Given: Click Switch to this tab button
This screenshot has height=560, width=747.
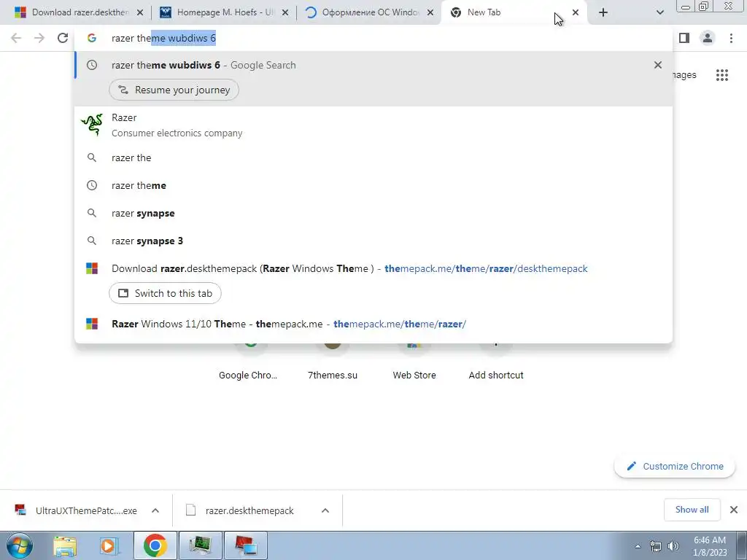Looking at the screenshot, I should click(165, 293).
